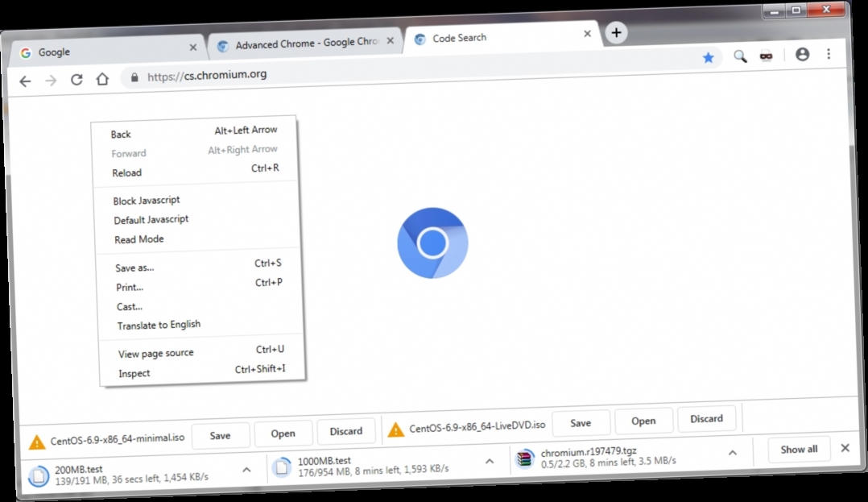
Task: Open the three-dot Chrome menu
Action: [829, 54]
